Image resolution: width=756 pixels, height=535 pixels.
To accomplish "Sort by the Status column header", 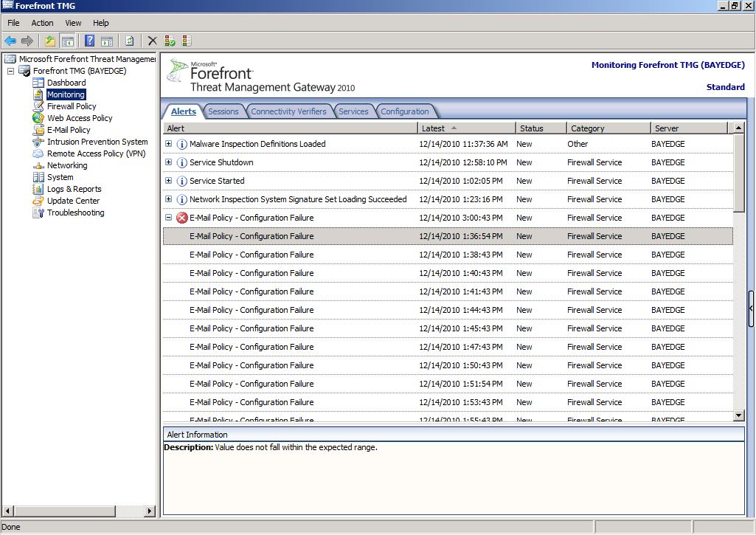I will pos(541,128).
